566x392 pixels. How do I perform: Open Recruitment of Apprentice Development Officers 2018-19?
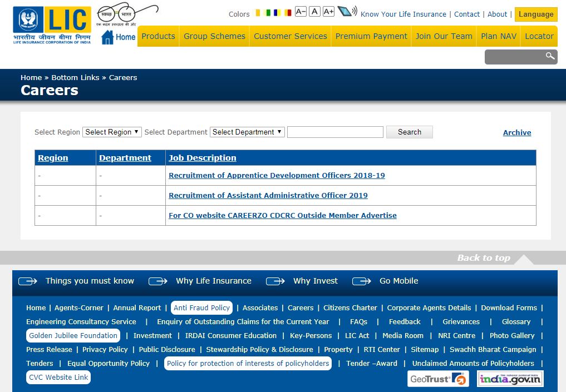[277, 175]
